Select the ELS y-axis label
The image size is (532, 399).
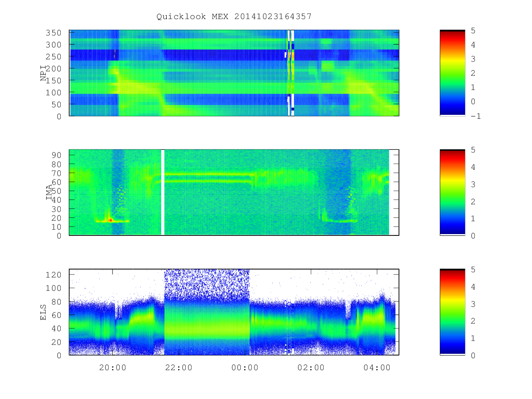[x=43, y=312]
